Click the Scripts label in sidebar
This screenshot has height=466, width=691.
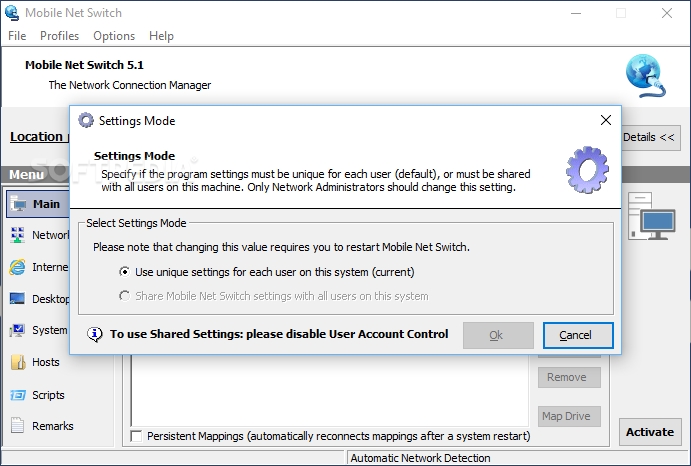coord(48,395)
